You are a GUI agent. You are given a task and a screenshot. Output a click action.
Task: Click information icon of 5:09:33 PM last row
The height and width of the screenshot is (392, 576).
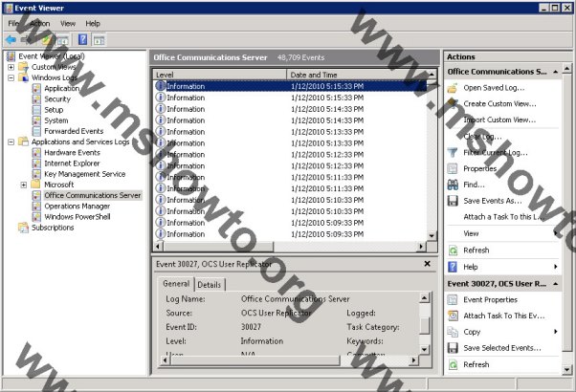[160, 234]
